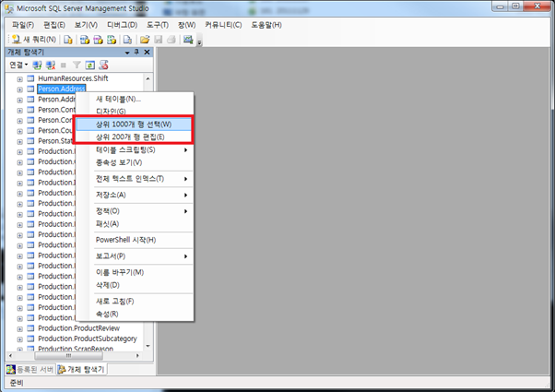Viewport: 555px width, 392px height.
Task: Select 상위 1000개 행 선택(W)
Action: (x=135, y=125)
